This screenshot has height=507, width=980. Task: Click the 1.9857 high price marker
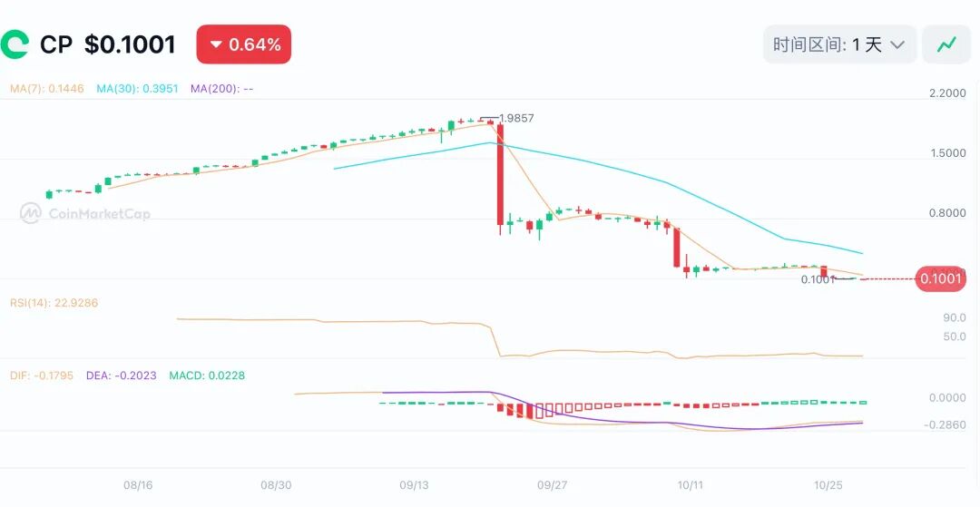click(x=515, y=118)
